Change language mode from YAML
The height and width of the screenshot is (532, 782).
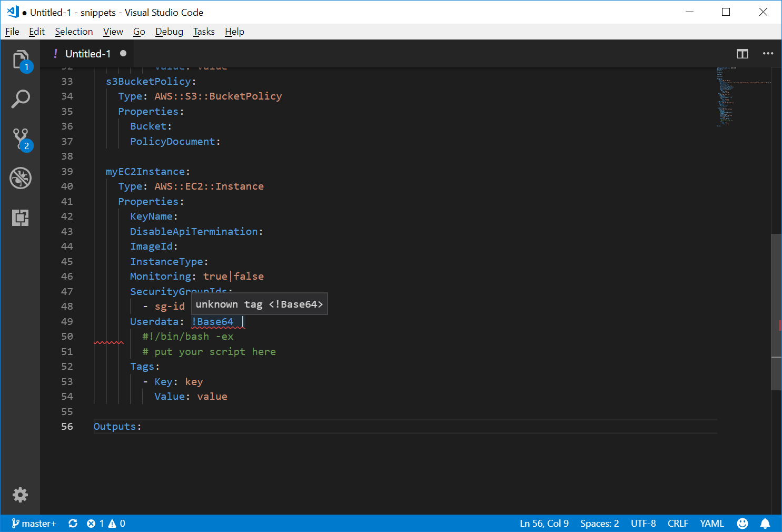coord(712,523)
